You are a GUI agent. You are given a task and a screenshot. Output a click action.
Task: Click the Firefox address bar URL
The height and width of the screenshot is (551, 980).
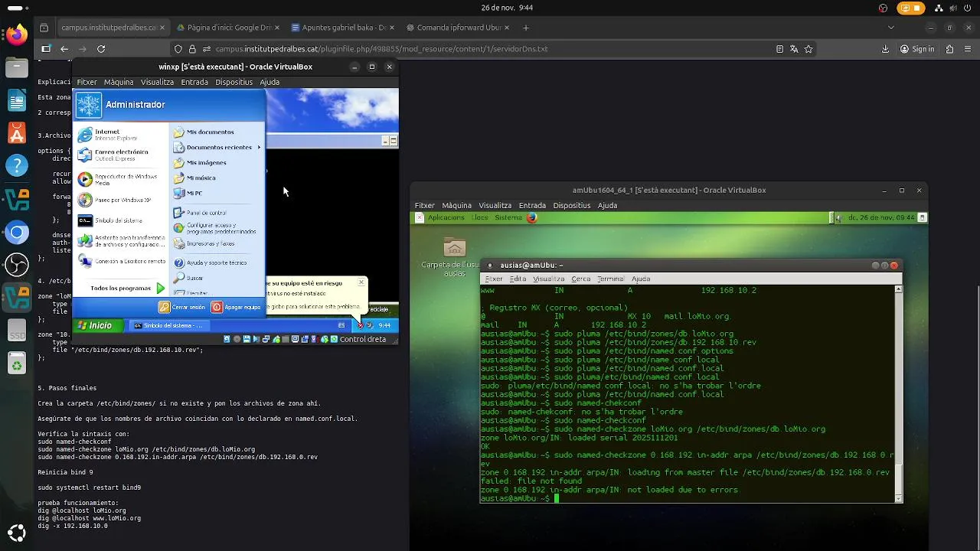click(381, 49)
